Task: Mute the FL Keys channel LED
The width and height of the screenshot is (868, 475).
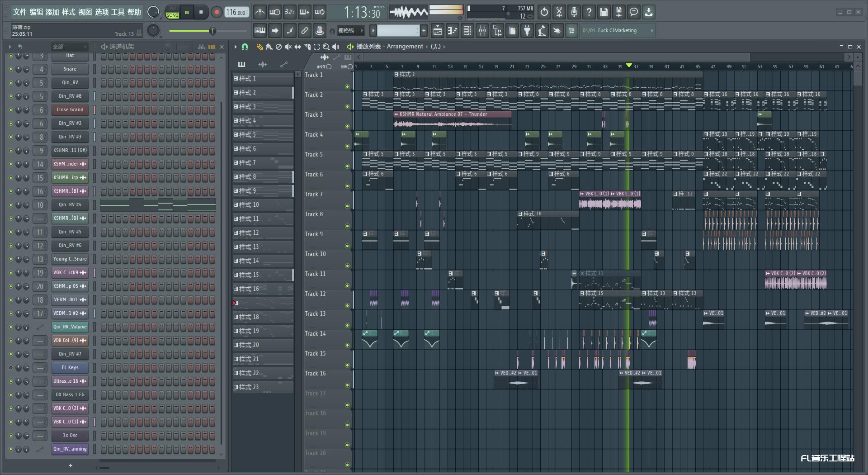Action: coord(11,368)
